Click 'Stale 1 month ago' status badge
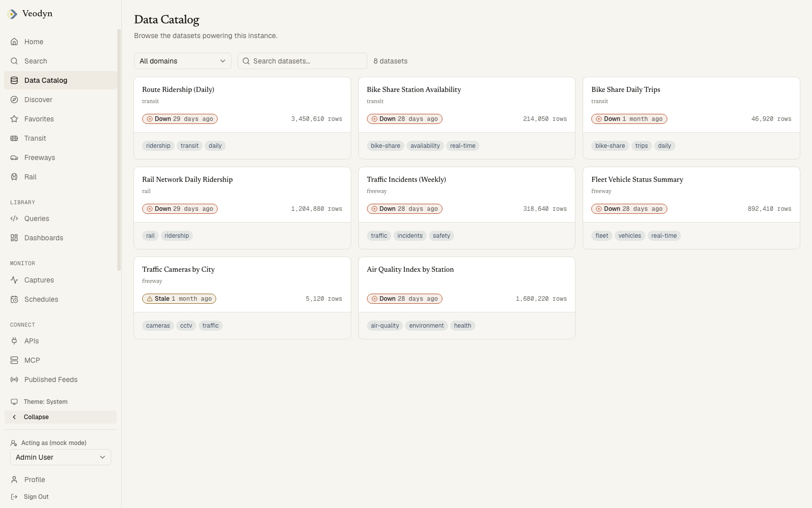The width and height of the screenshot is (812, 508). tap(179, 299)
